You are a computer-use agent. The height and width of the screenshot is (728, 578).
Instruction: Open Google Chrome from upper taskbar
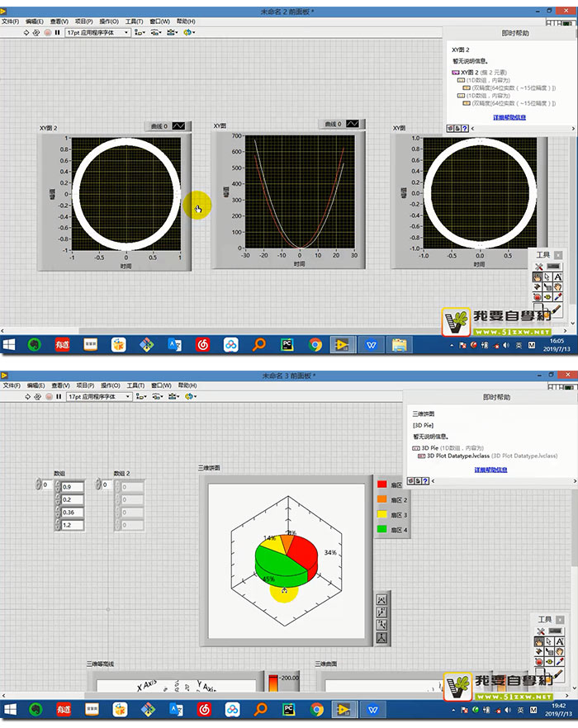(315, 345)
